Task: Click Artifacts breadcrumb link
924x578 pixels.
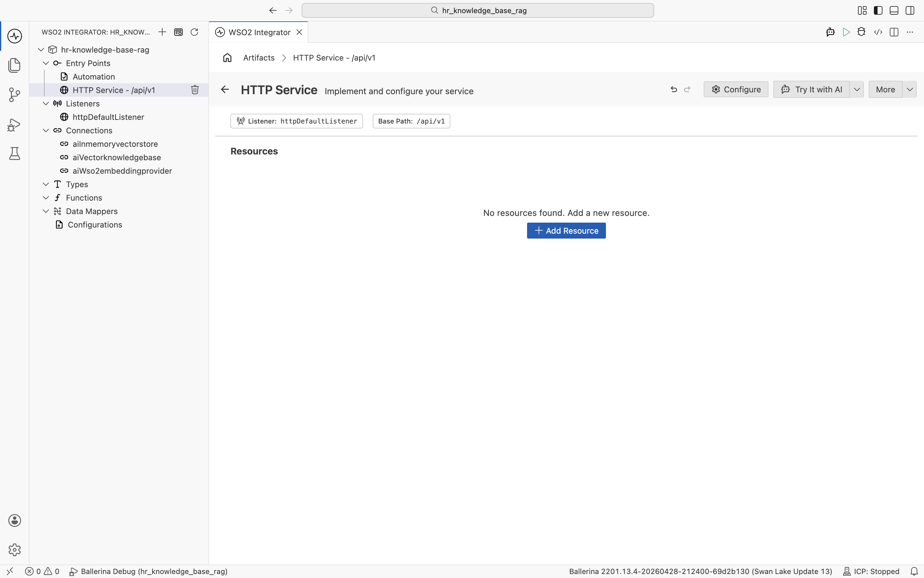Action: (259, 58)
